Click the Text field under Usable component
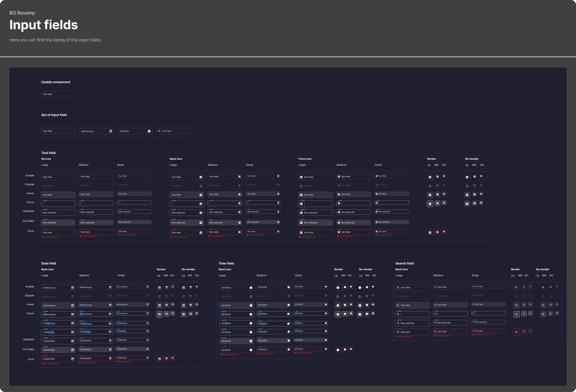Image resolution: width=576 pixels, height=392 pixels. coord(58,94)
